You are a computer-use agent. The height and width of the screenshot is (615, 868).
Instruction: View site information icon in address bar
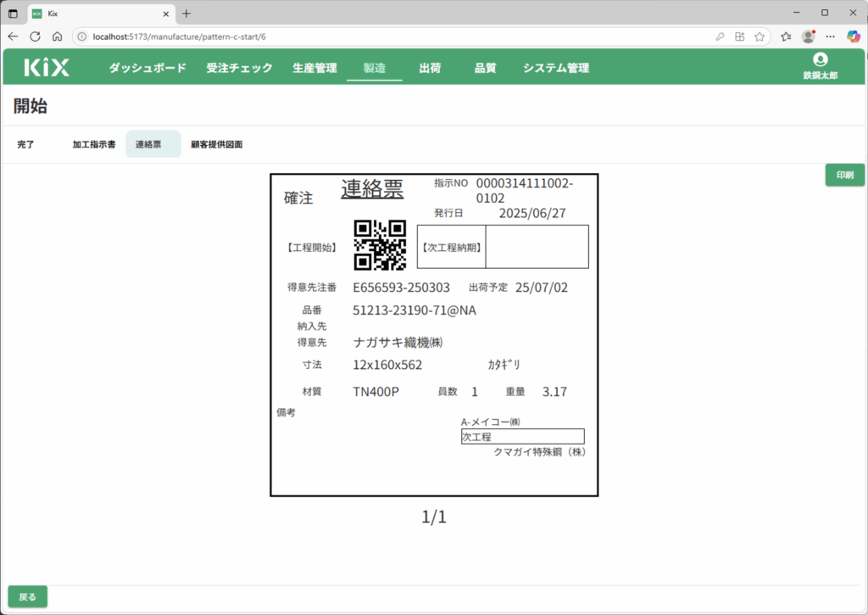coord(82,36)
